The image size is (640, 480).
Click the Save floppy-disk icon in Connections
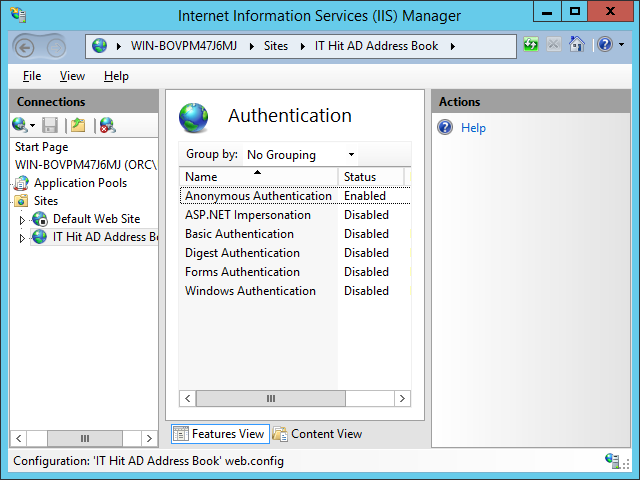[50, 125]
